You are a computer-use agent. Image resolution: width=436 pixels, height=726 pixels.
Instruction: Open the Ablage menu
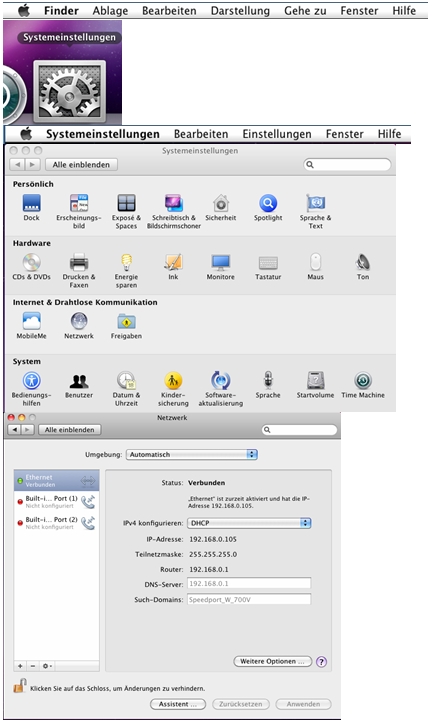(x=110, y=10)
